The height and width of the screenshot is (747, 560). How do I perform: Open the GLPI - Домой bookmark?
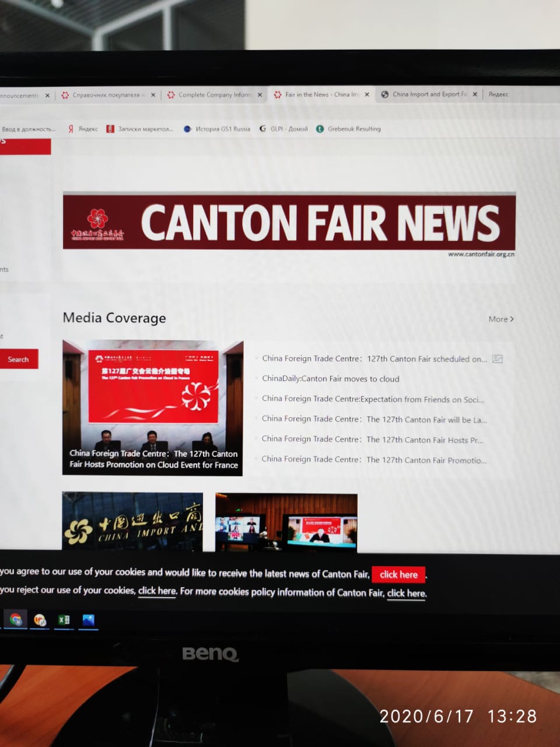(x=283, y=129)
